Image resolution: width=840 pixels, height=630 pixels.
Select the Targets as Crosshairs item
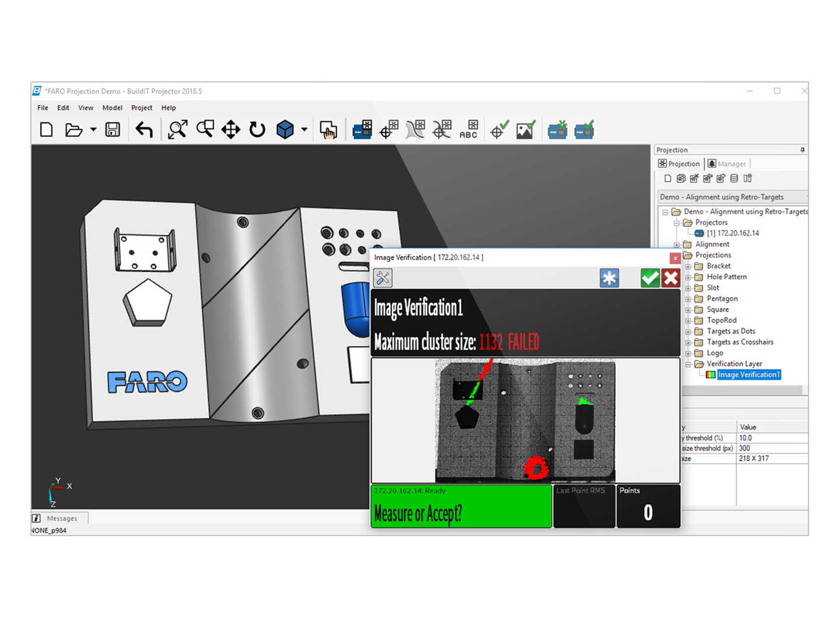pos(740,342)
